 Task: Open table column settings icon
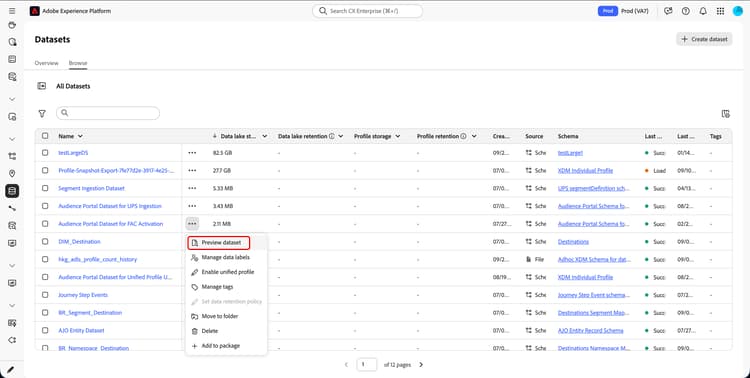(x=726, y=113)
